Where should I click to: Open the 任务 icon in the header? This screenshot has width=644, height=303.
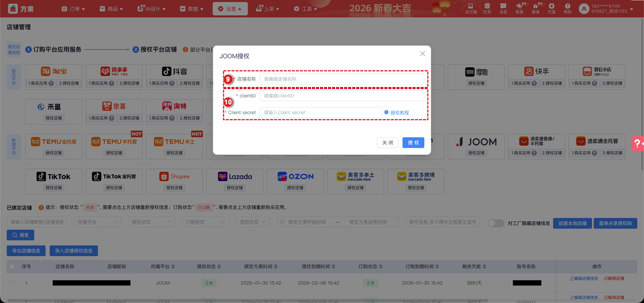(487, 9)
